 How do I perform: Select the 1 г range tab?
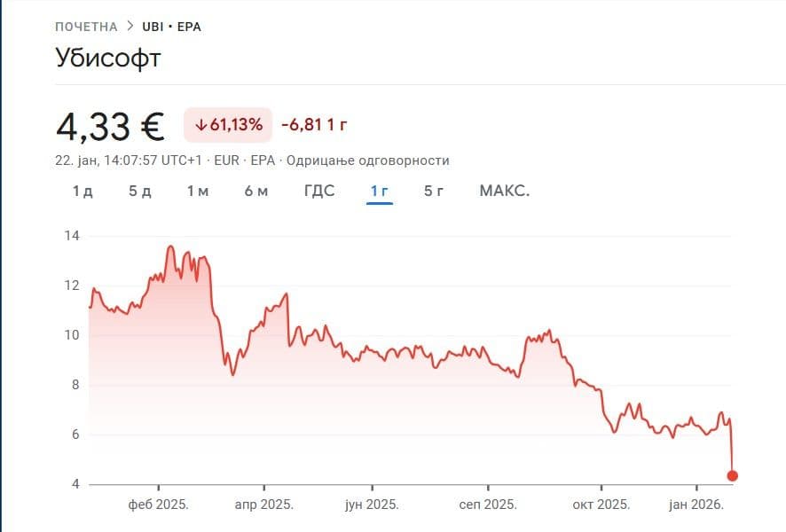tap(380, 191)
